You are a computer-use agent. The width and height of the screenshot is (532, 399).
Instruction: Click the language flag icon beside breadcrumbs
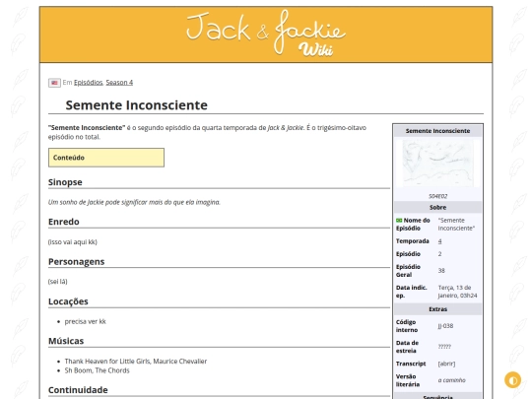click(54, 83)
